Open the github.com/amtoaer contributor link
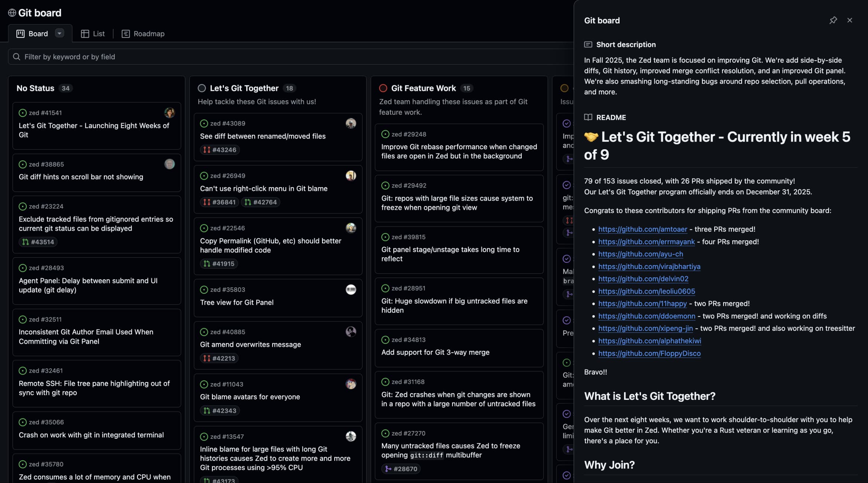 [x=643, y=229]
